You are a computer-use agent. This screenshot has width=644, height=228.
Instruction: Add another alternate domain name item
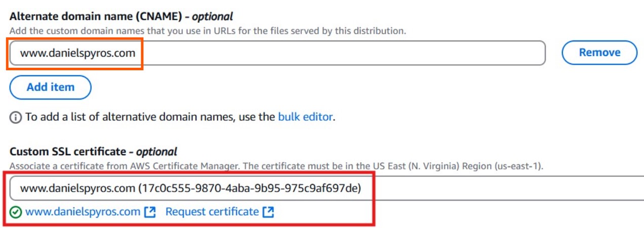tap(51, 87)
